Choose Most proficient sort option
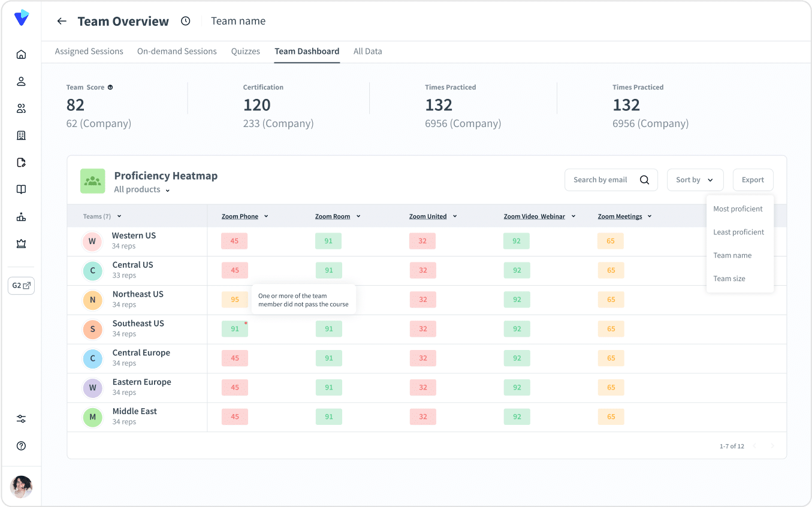 pyautogui.click(x=738, y=209)
